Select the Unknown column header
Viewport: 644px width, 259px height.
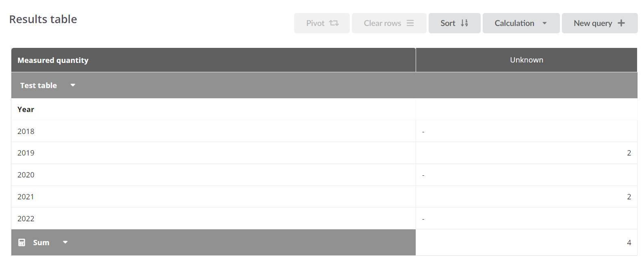[x=527, y=60]
